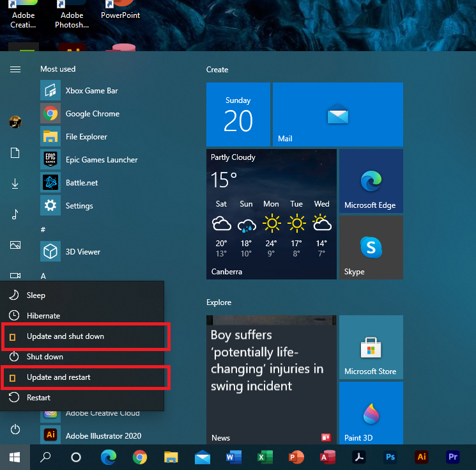476x470 pixels.
Task: Choose Update and shut down
Action: click(x=82, y=336)
